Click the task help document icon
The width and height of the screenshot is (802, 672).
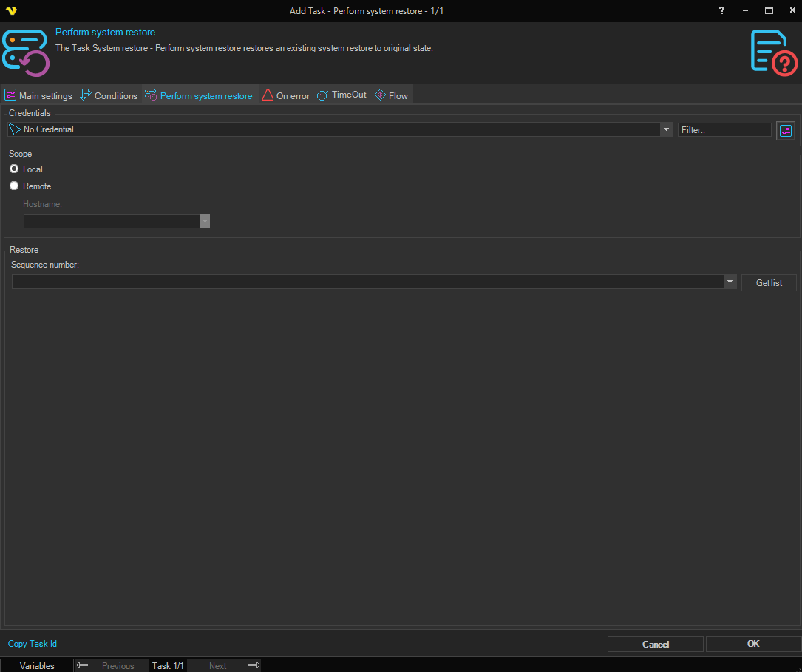click(x=773, y=52)
